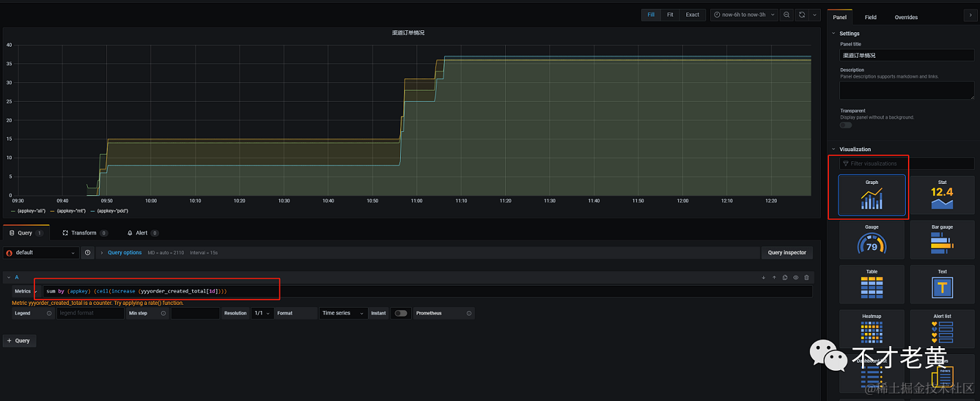Move query A down
This screenshot has height=401, width=980.
pos(763,277)
